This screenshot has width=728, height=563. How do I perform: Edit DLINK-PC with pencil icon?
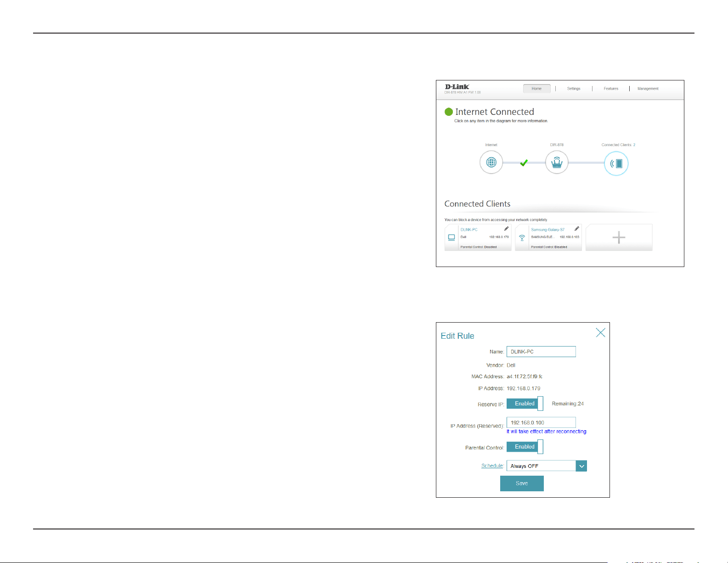click(x=506, y=229)
